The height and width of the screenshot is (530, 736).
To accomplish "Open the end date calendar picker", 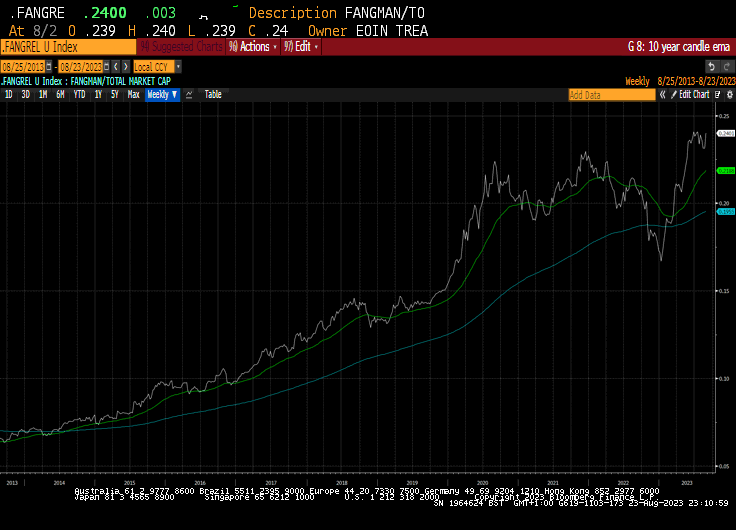I will tap(107, 67).
